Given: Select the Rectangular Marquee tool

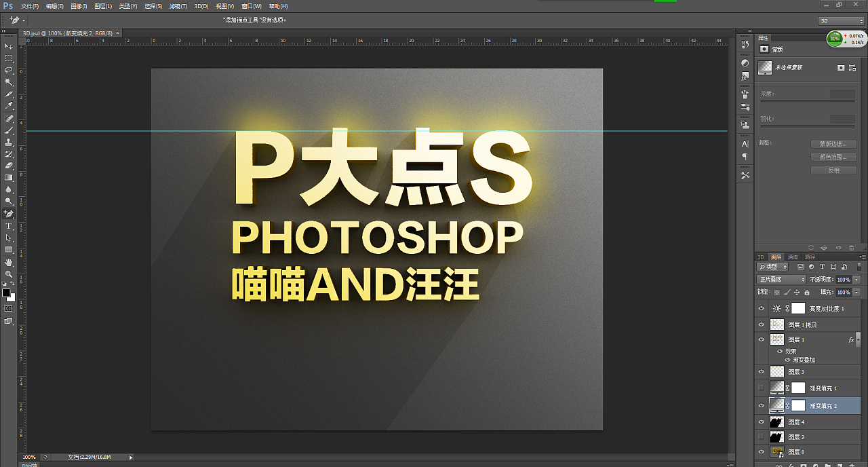Looking at the screenshot, I should [x=9, y=58].
